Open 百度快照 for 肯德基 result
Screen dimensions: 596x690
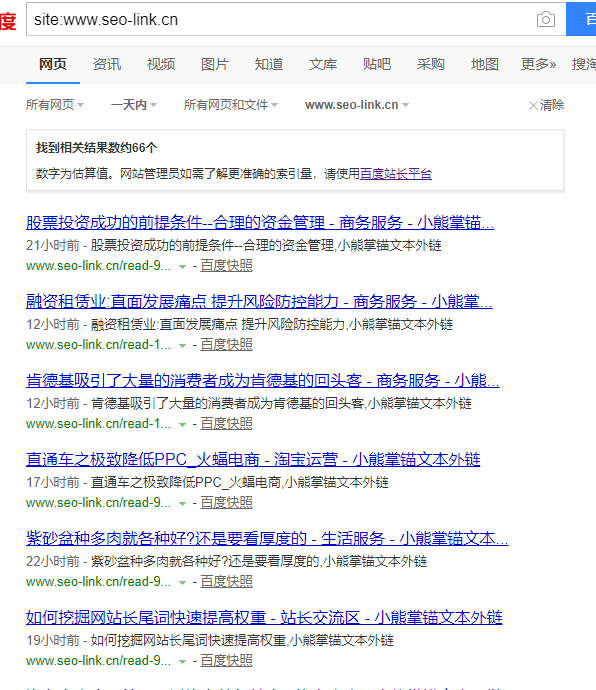tap(226, 424)
